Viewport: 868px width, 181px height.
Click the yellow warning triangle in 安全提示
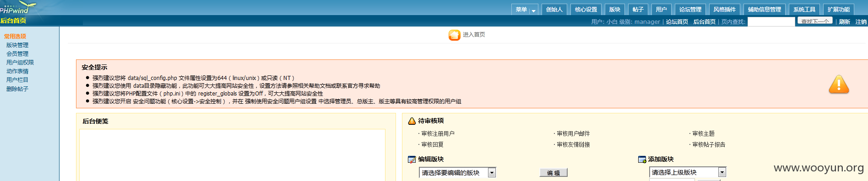[839, 85]
